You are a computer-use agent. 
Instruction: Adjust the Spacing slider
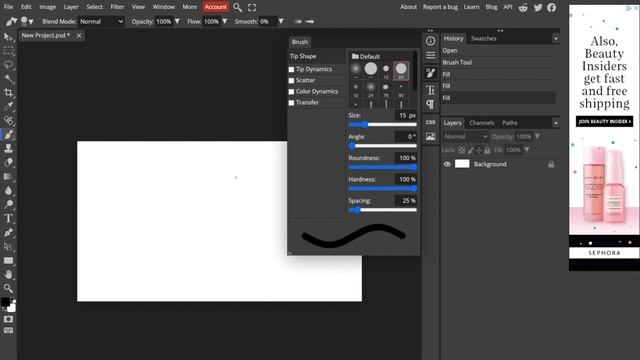tap(382, 210)
